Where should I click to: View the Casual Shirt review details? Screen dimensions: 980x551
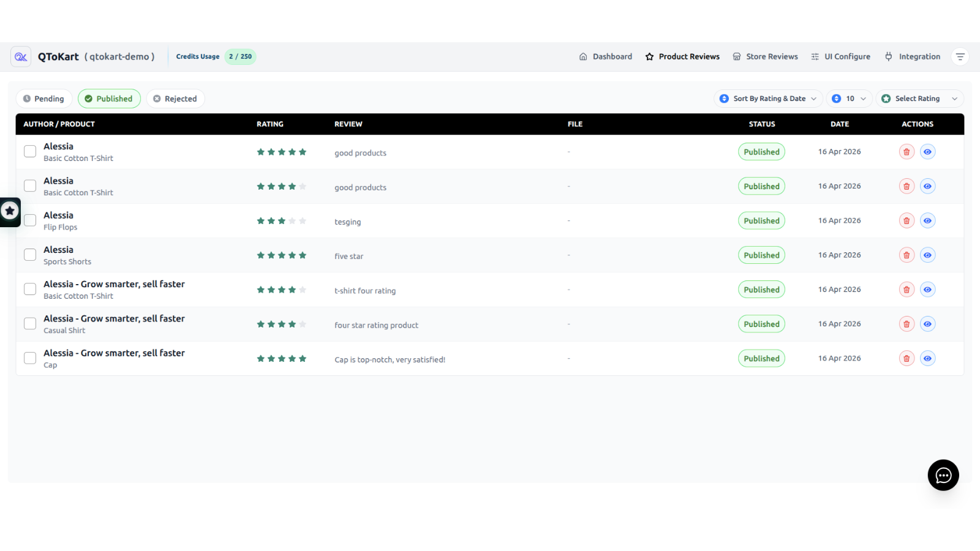point(928,324)
